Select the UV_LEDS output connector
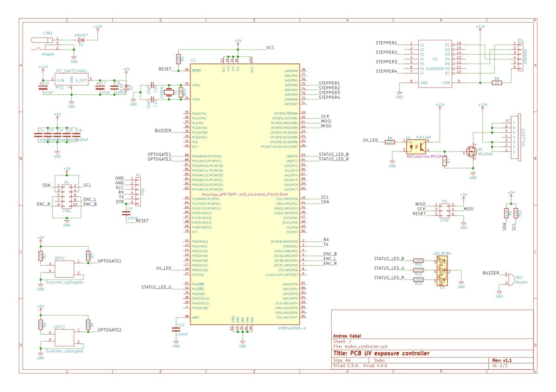 (x=514, y=137)
